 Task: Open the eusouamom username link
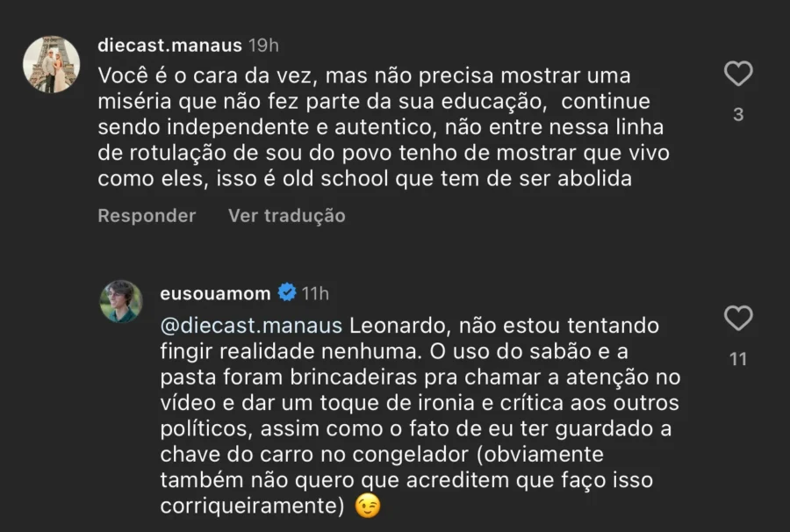click(x=216, y=293)
